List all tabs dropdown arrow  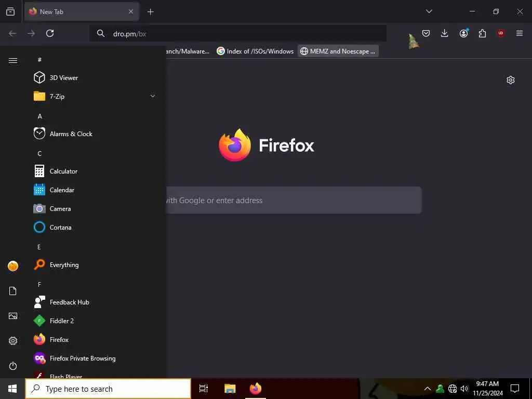tap(429, 11)
